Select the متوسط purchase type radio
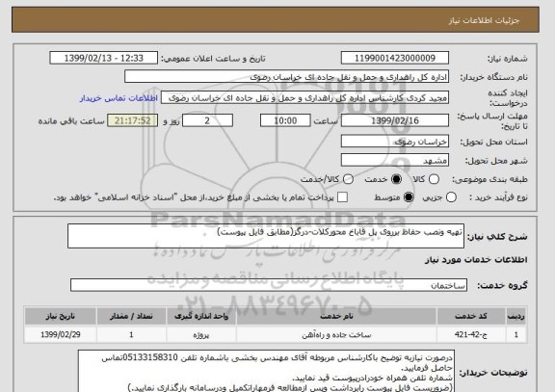The height and width of the screenshot is (392, 555). [409, 197]
